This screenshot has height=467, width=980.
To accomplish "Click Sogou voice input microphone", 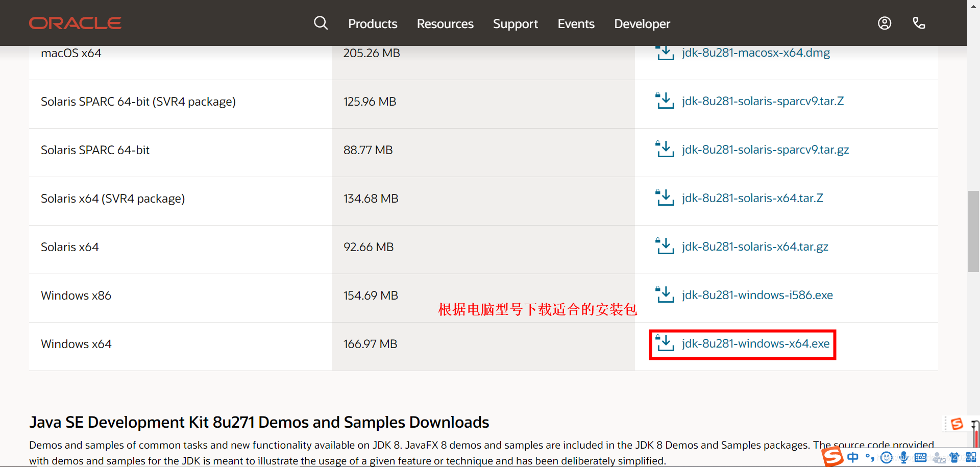I will [x=903, y=457].
